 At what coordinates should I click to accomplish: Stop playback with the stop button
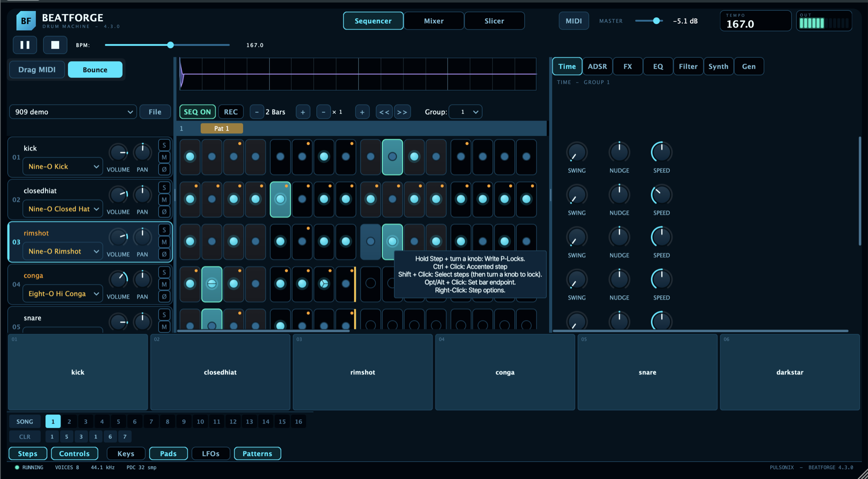click(55, 45)
